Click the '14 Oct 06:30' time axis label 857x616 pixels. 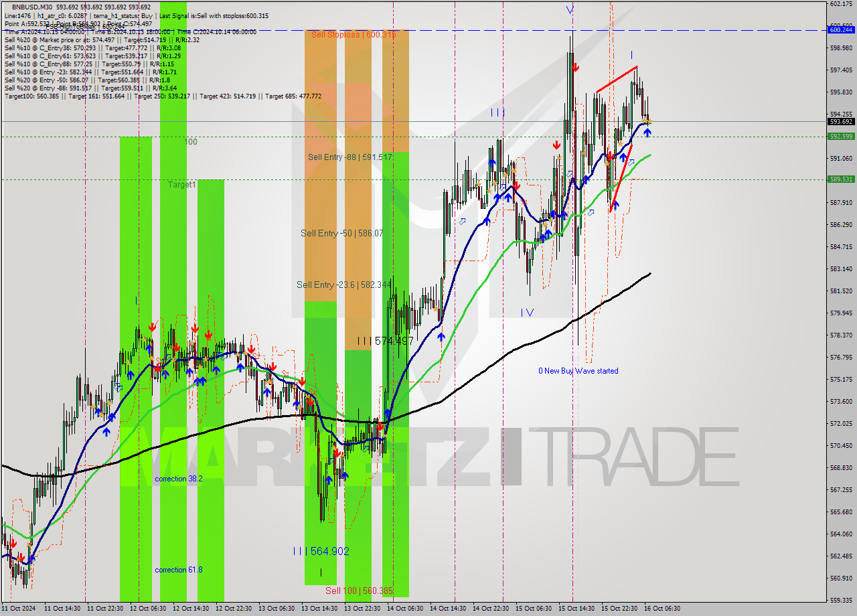point(405,609)
